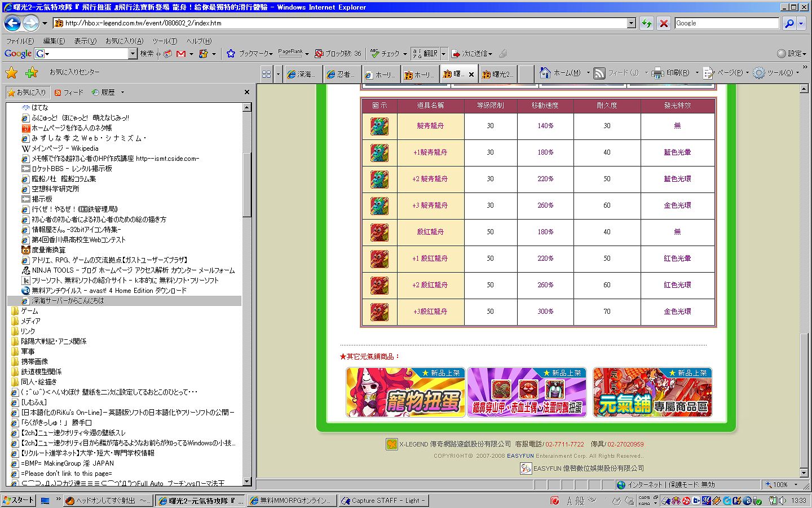
Task: Switch to the 忍者 browser tab
Action: [342, 75]
